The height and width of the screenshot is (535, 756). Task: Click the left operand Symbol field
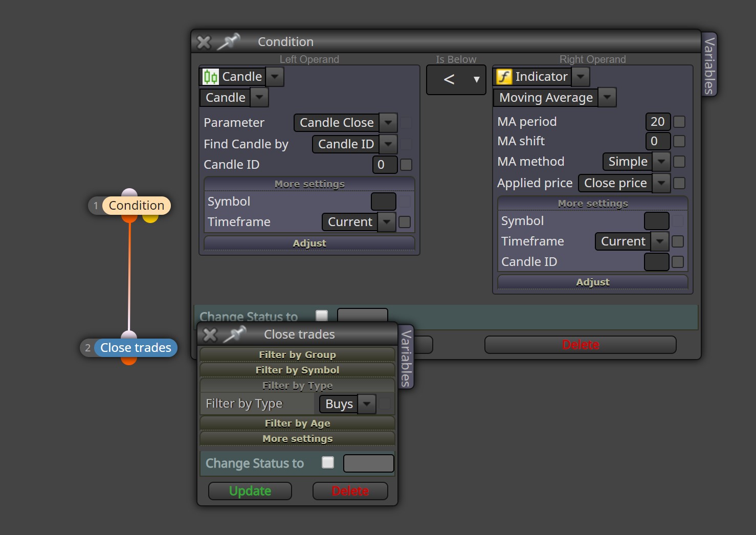click(x=384, y=202)
